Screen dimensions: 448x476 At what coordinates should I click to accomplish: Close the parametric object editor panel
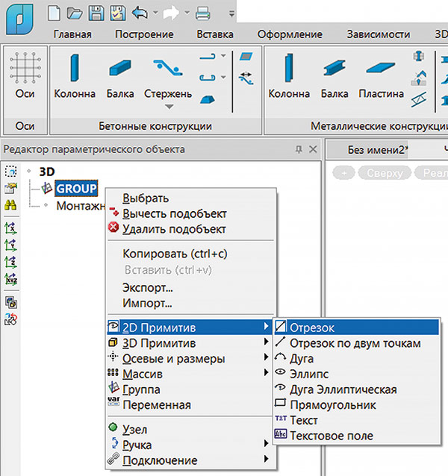[313, 149]
